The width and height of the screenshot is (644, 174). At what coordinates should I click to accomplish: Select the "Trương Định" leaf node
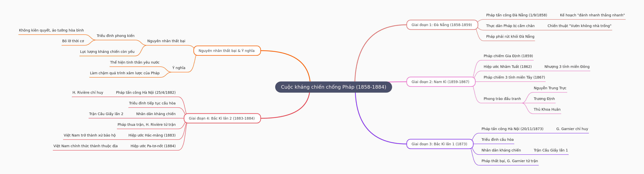click(544, 99)
